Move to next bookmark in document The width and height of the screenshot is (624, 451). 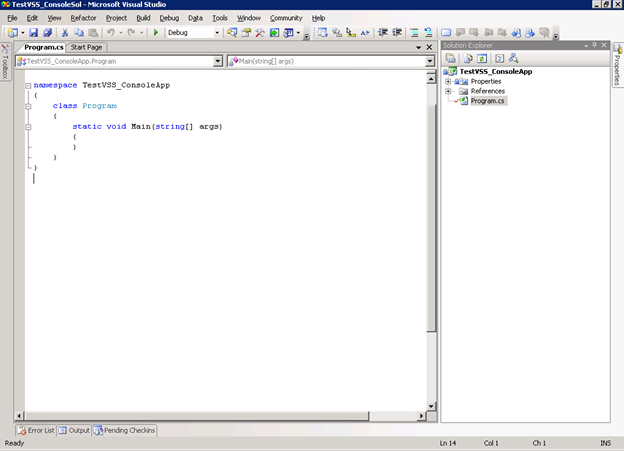click(530, 33)
